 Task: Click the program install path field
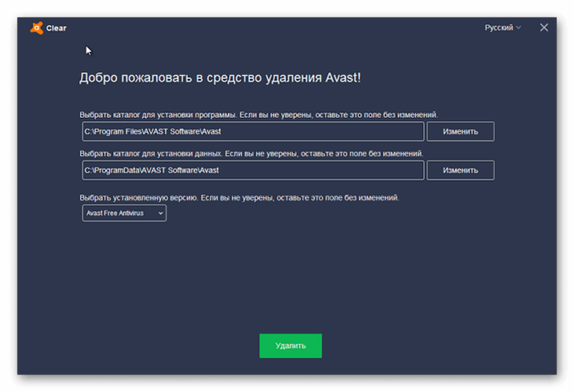[x=253, y=131]
